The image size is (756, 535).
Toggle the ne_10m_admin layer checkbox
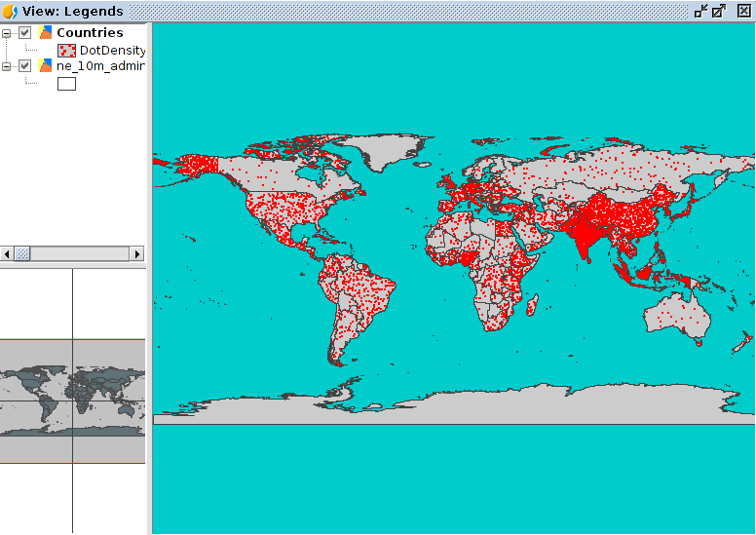(x=25, y=66)
